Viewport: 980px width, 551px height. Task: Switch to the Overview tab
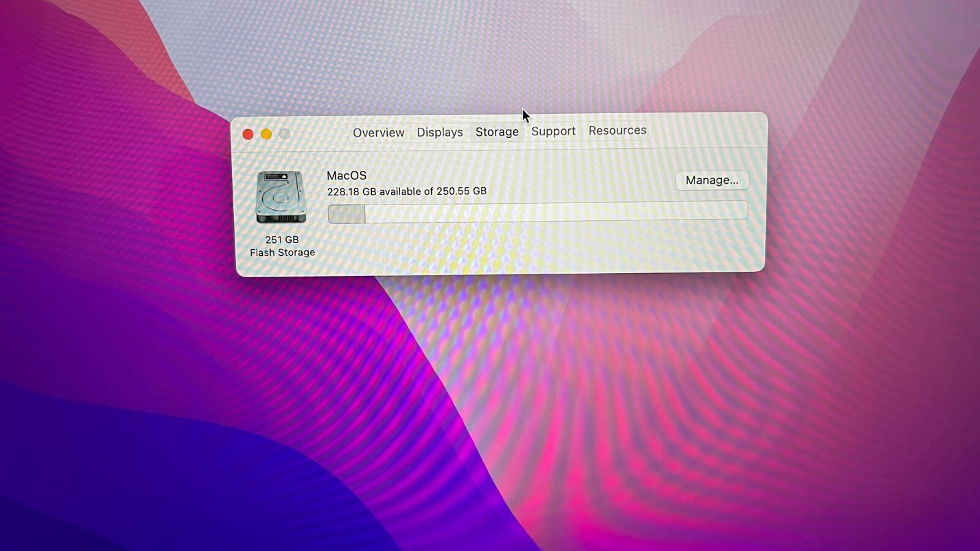(378, 132)
